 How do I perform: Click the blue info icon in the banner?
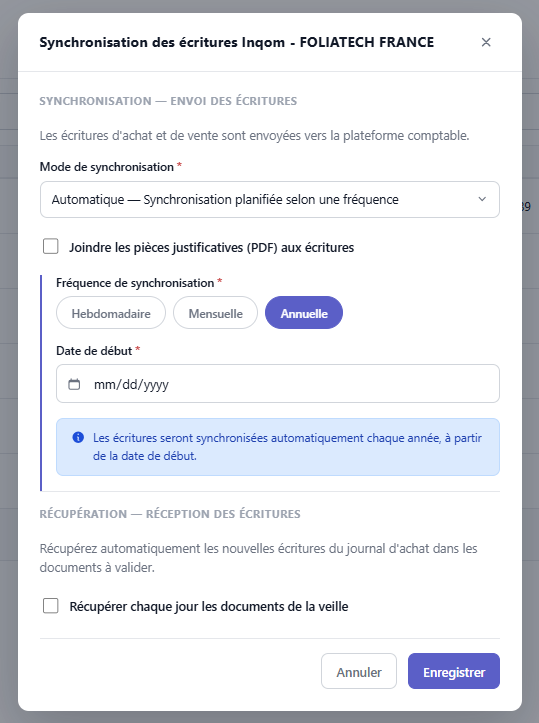[78, 437]
